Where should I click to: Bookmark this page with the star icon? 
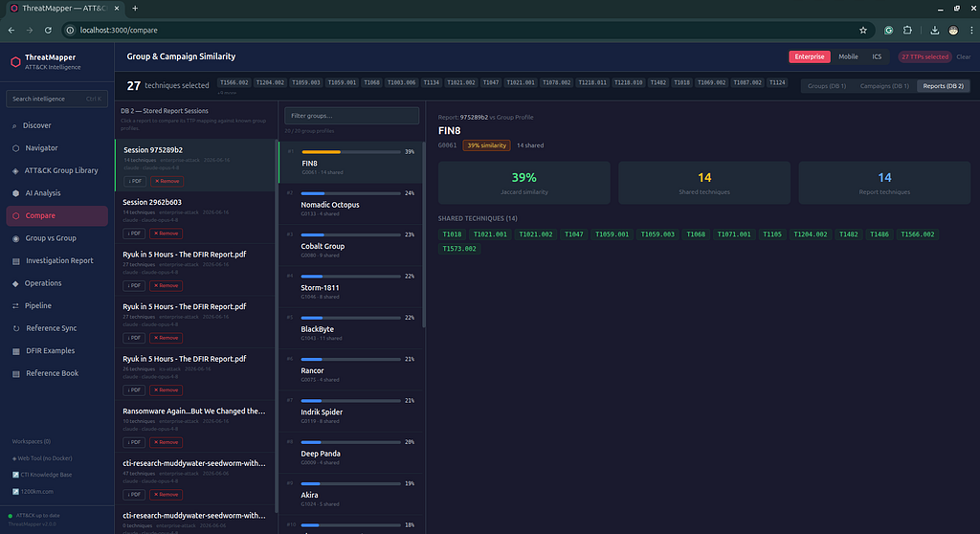[x=863, y=30]
